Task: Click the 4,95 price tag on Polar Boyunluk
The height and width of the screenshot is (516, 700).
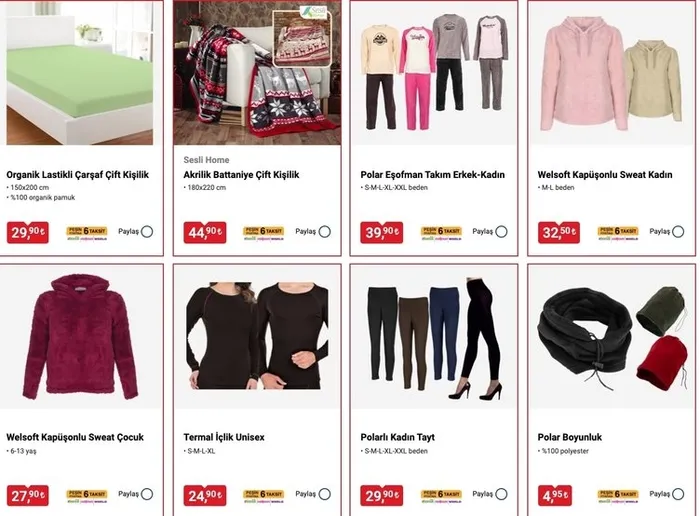Action: [x=554, y=495]
